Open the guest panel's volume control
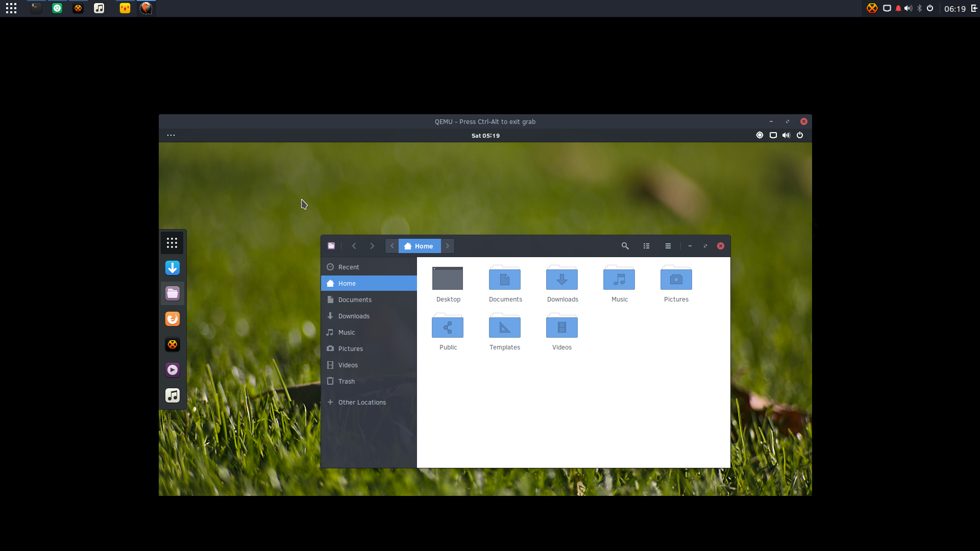 coord(786,135)
